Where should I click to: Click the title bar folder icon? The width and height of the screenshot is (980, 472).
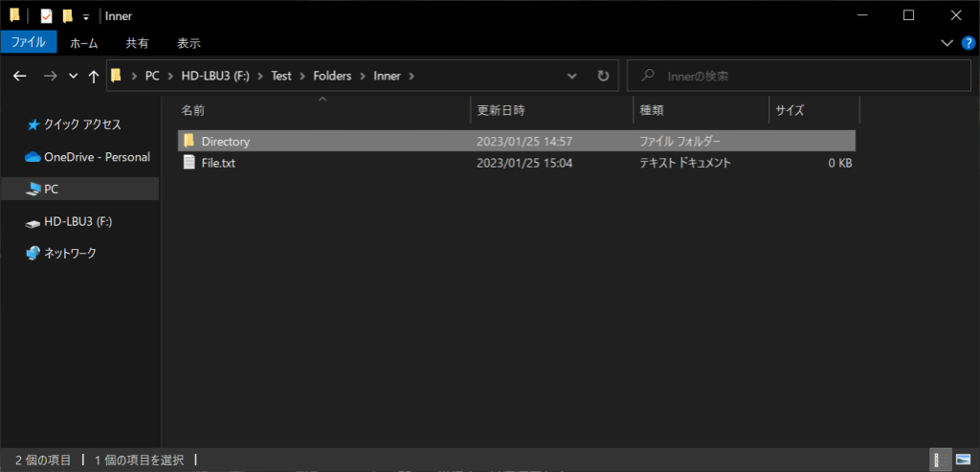pos(14,15)
